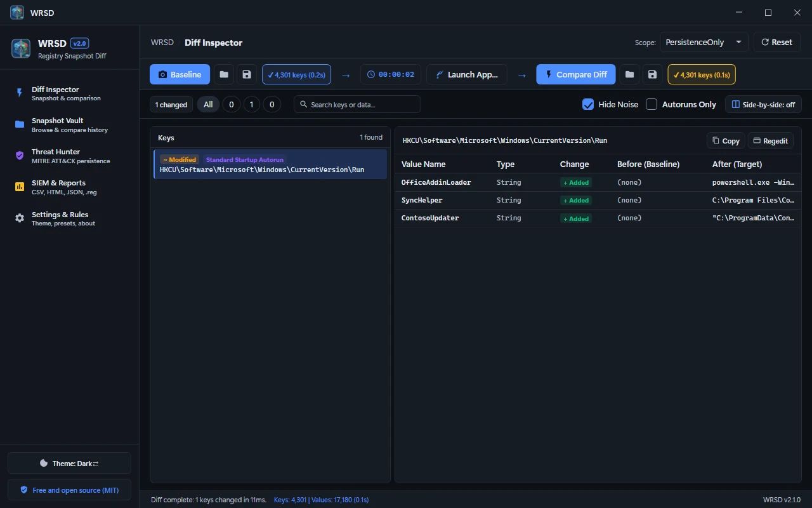Click the powershell.exe After value
This screenshot has height=508, width=812.
tap(754, 182)
